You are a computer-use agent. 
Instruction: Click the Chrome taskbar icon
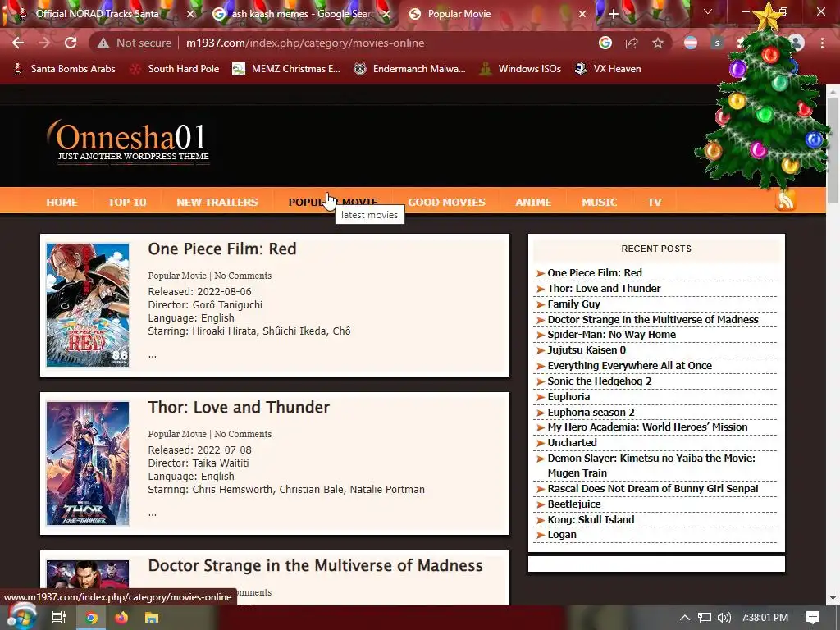pos(91,618)
